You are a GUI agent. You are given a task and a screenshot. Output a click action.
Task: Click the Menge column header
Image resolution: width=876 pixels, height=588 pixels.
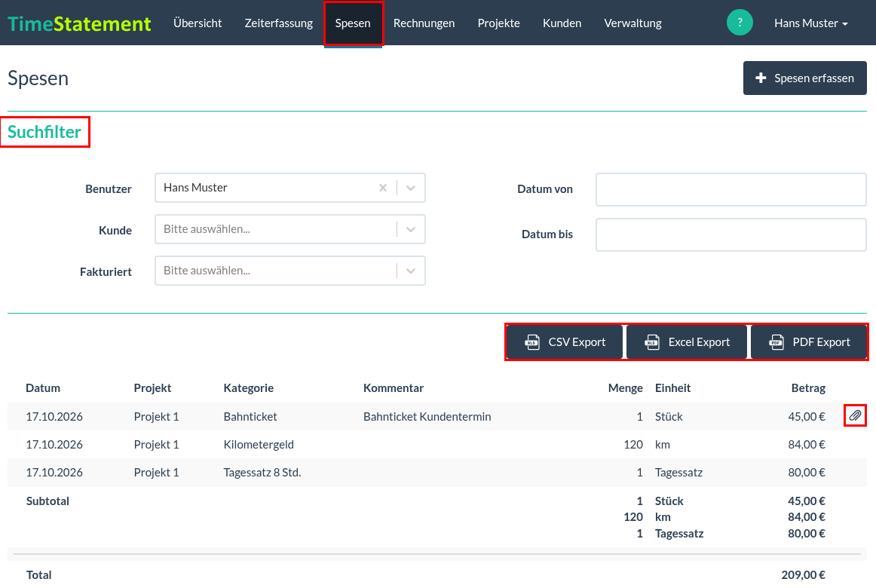(625, 388)
